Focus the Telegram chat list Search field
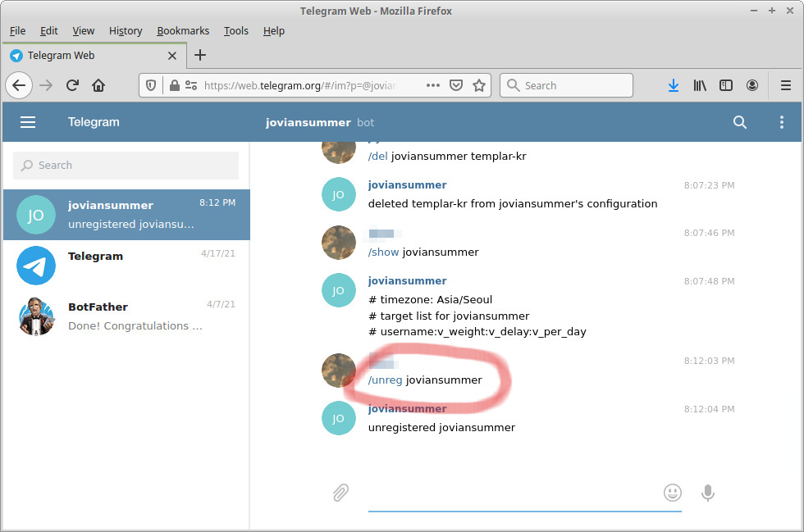The image size is (804, 532). tap(126, 165)
